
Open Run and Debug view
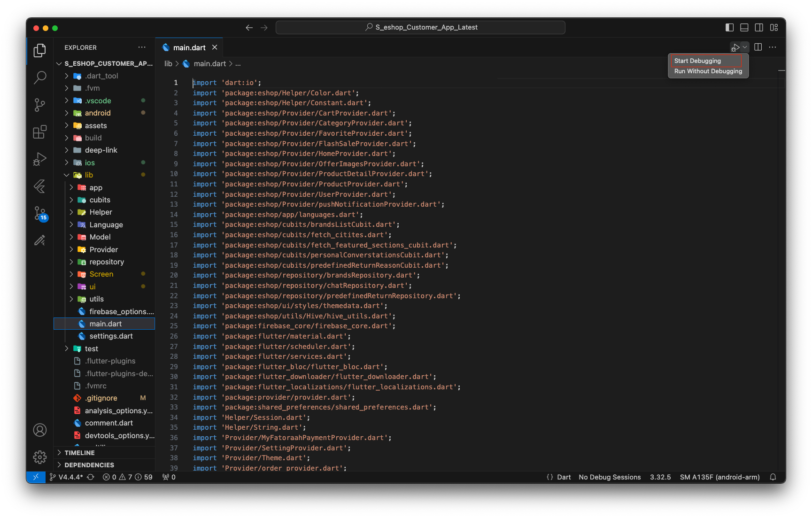pos(40,159)
